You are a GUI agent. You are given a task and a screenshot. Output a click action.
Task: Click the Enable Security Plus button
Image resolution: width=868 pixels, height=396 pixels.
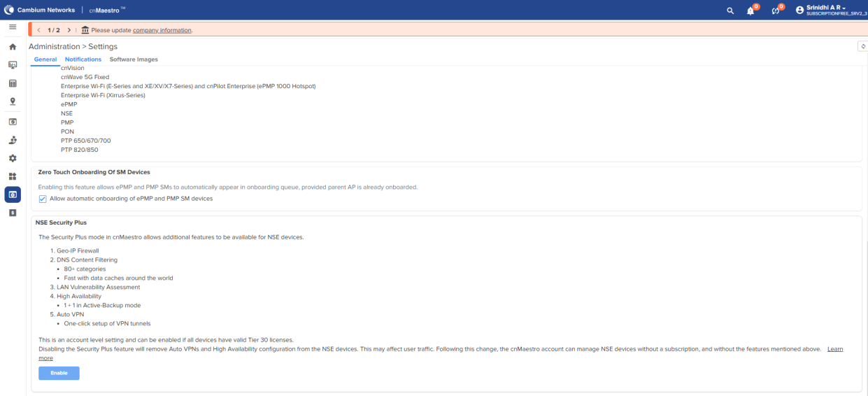click(59, 373)
